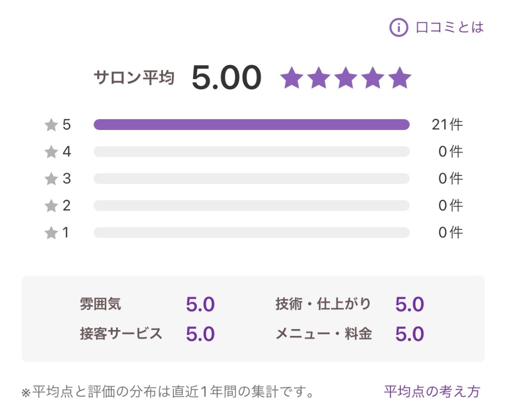Click the filled purple 5-star rating bar
This screenshot has width=506, height=420.
[x=252, y=125]
